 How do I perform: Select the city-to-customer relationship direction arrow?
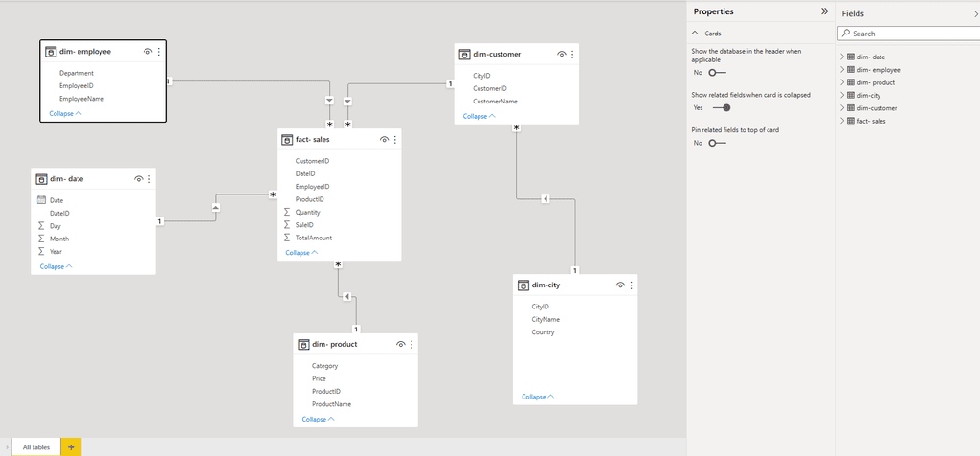pos(546,199)
